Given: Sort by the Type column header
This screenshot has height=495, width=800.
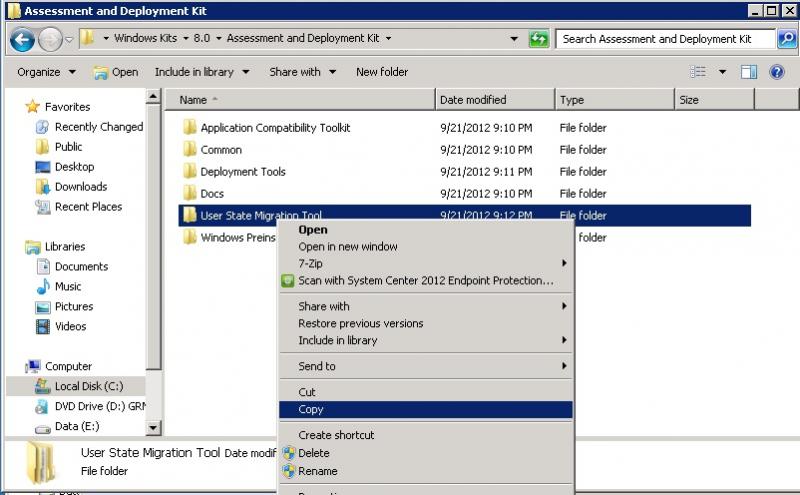Looking at the screenshot, I should pyautogui.click(x=615, y=100).
